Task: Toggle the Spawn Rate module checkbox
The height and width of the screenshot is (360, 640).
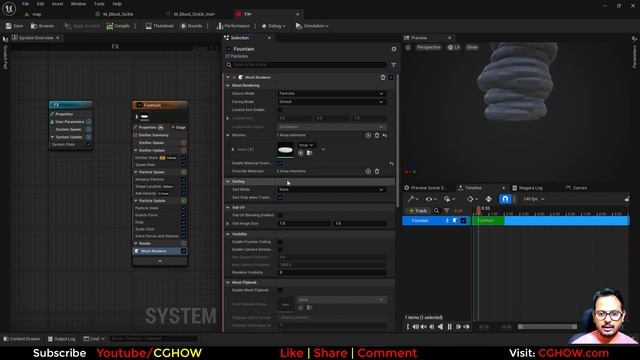Action: [183, 165]
